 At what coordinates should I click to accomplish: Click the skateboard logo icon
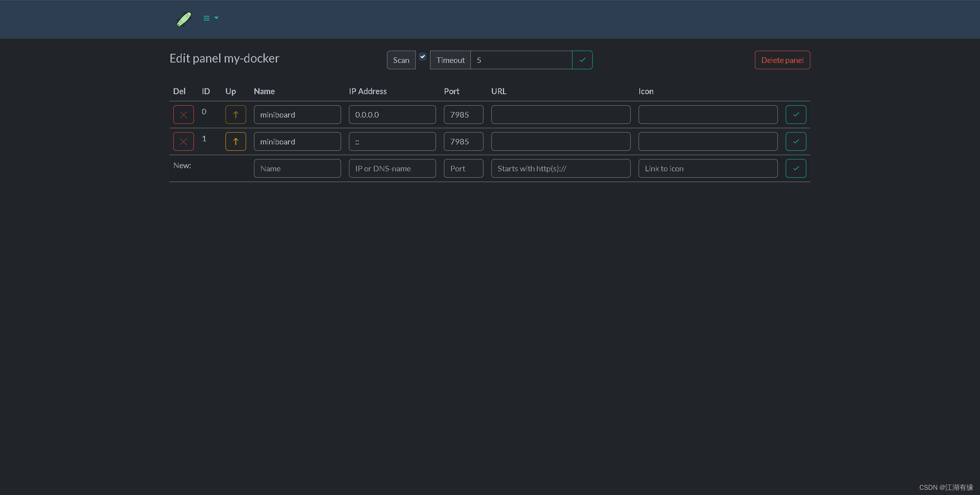pos(184,19)
